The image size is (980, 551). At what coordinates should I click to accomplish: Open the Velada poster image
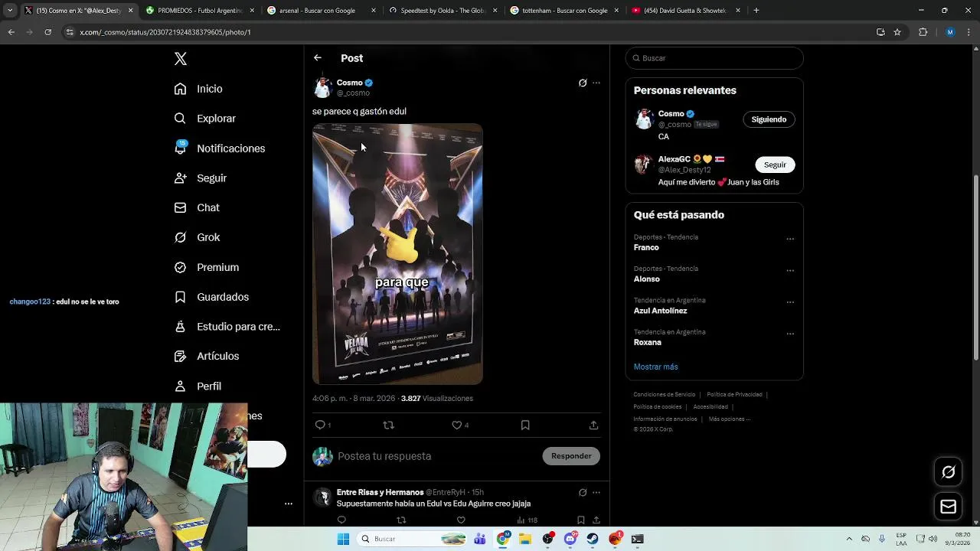pos(397,254)
